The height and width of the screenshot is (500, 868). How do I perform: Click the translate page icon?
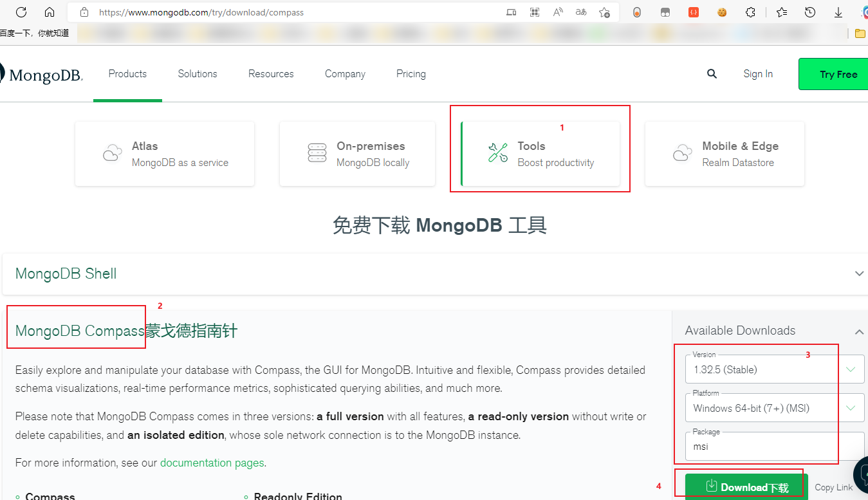click(581, 12)
